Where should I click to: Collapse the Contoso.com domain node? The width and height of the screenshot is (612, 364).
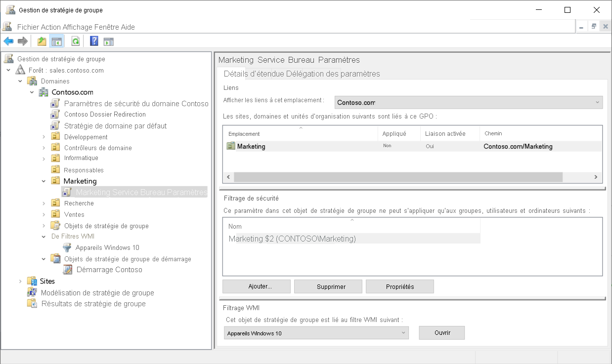32,92
